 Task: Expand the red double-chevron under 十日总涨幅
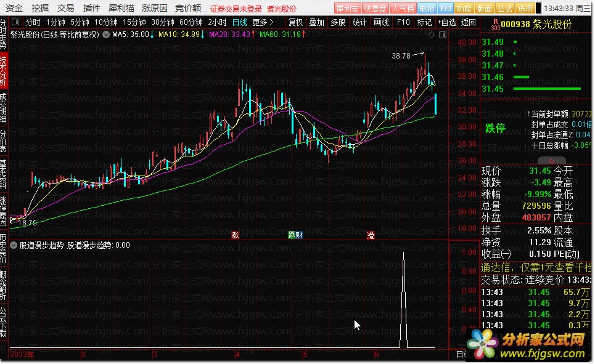tap(552, 160)
